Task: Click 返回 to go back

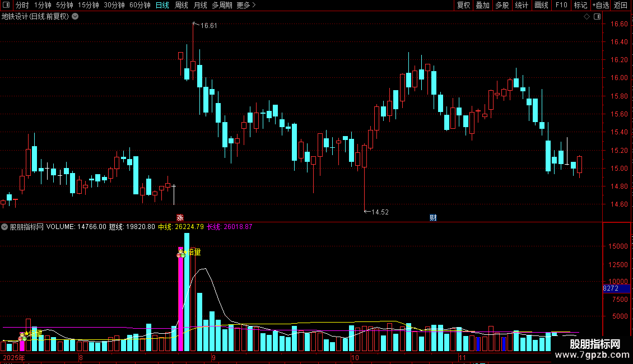Action: click(x=621, y=5)
